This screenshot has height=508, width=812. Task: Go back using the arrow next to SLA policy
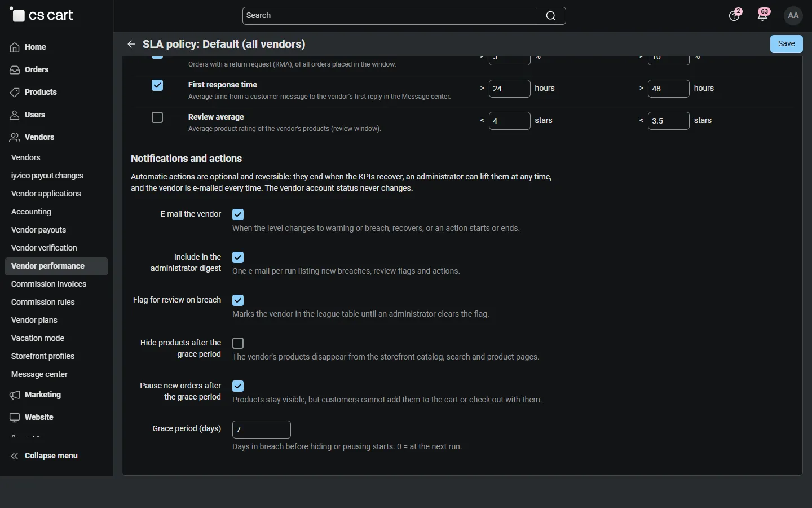tap(131, 44)
